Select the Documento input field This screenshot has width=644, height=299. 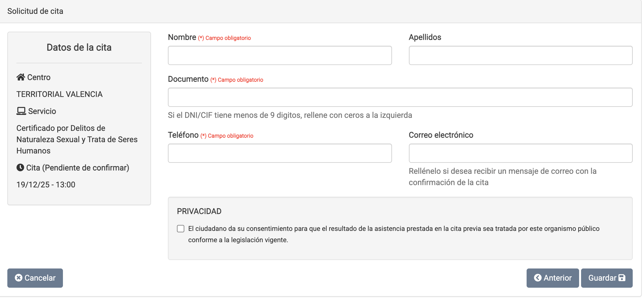(400, 97)
